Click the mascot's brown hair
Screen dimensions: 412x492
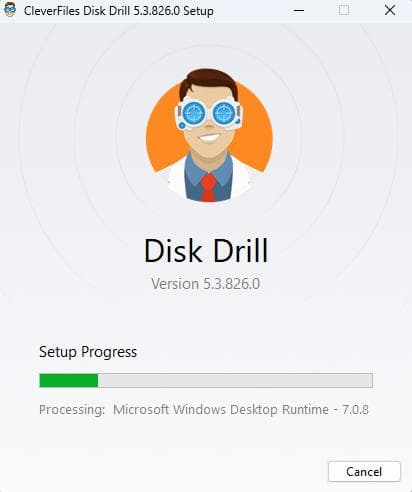[x=208, y=81]
